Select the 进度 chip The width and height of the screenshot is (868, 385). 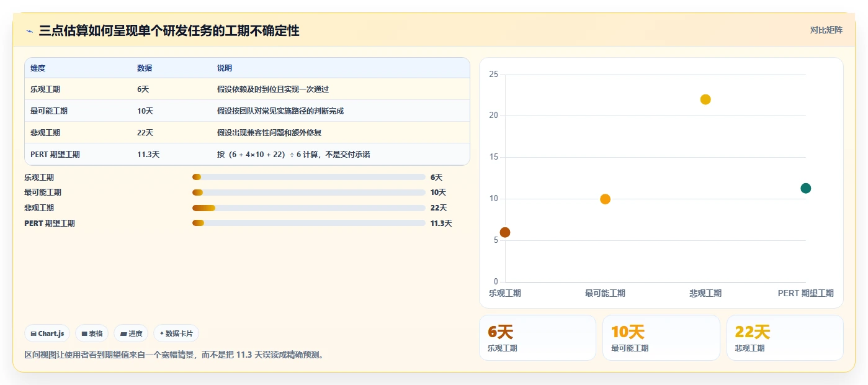pyautogui.click(x=131, y=333)
